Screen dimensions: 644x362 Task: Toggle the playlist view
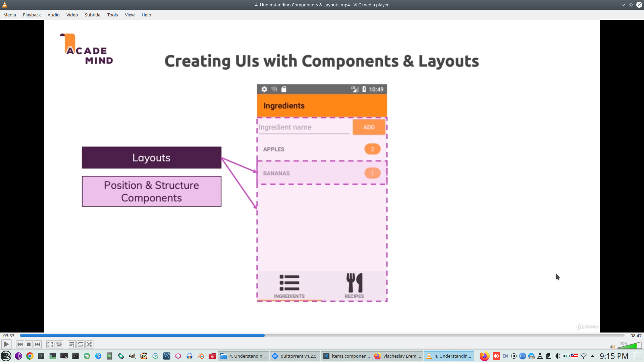click(72, 344)
